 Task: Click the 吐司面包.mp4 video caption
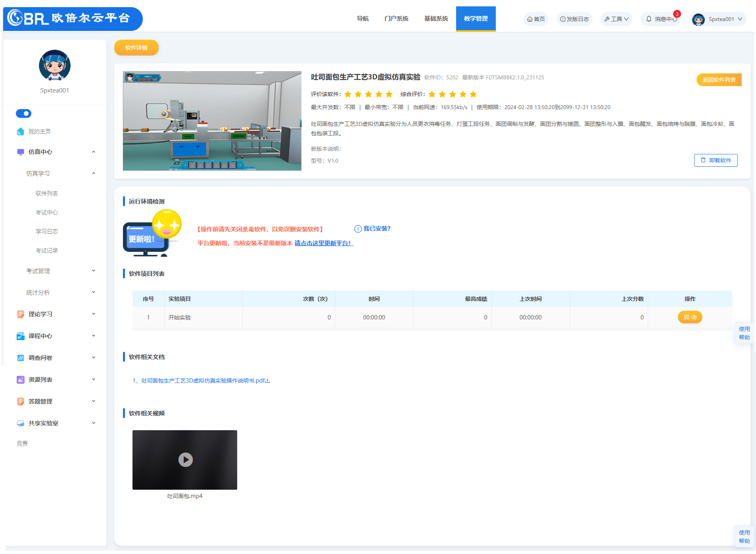coord(185,496)
